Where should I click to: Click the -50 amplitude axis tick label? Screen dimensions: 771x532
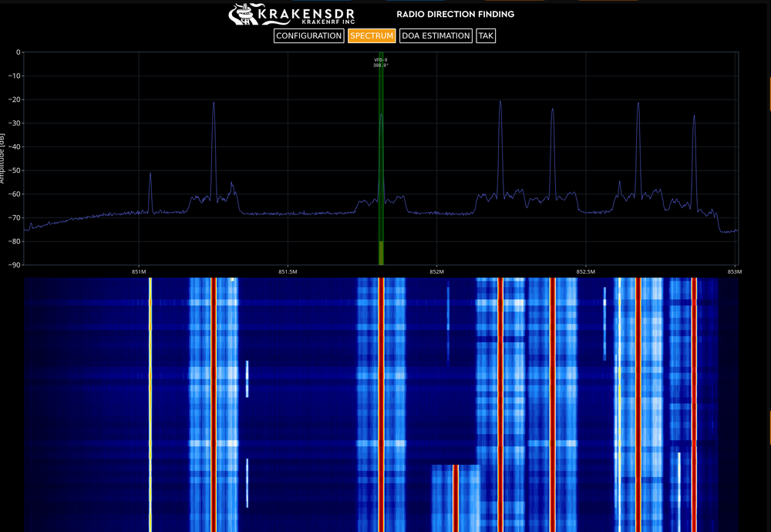point(15,171)
